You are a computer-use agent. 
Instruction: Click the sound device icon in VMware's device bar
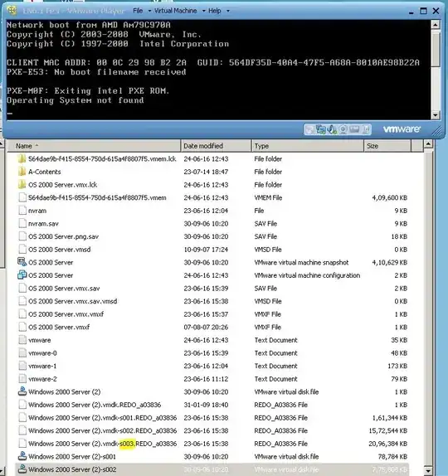(332, 129)
